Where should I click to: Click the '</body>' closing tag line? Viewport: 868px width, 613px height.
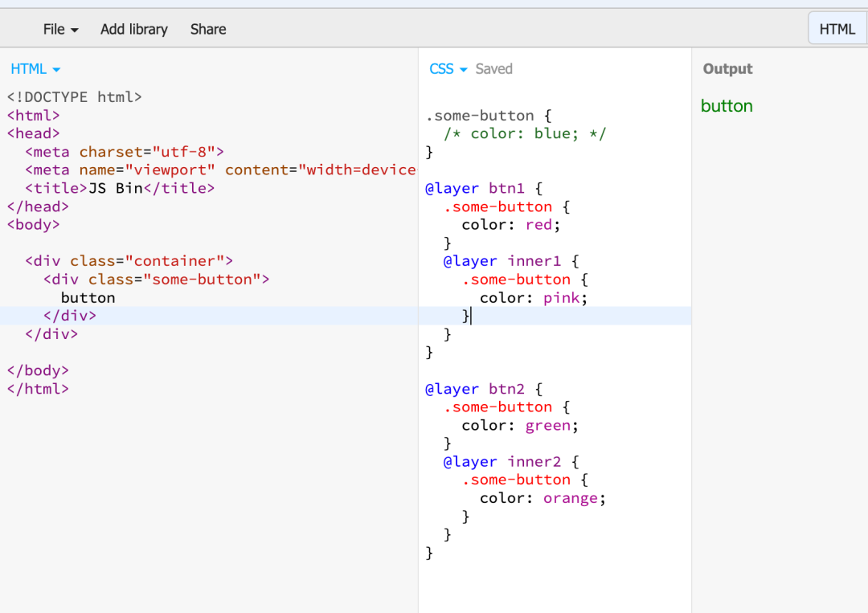tap(38, 370)
